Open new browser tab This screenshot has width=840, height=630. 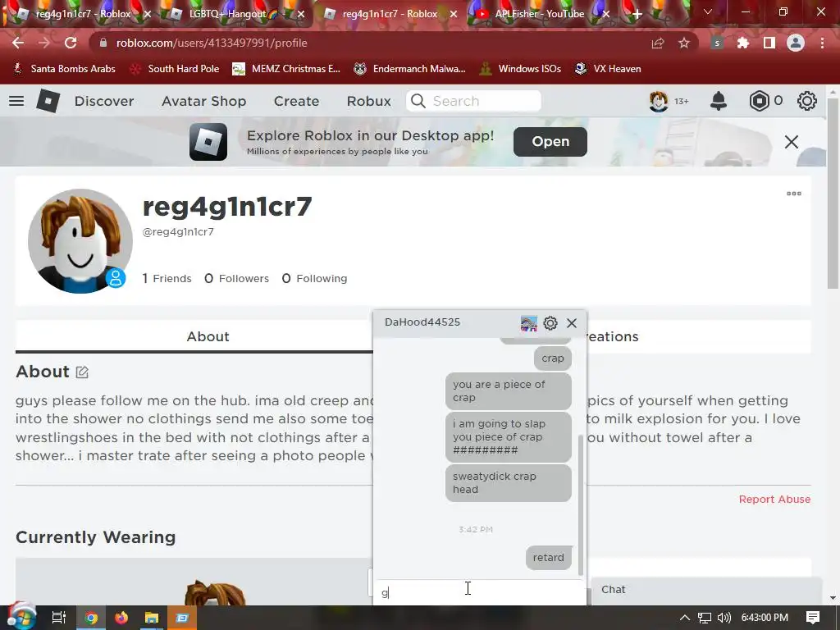(x=637, y=15)
